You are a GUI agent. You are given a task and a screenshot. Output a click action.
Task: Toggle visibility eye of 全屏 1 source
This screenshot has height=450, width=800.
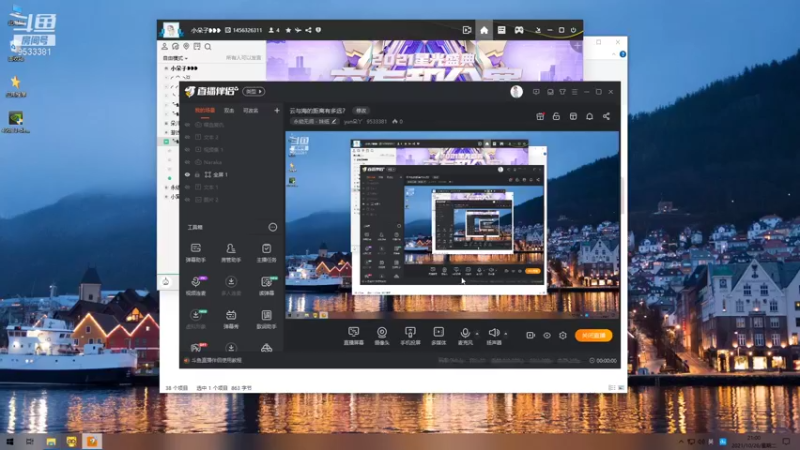(x=187, y=174)
